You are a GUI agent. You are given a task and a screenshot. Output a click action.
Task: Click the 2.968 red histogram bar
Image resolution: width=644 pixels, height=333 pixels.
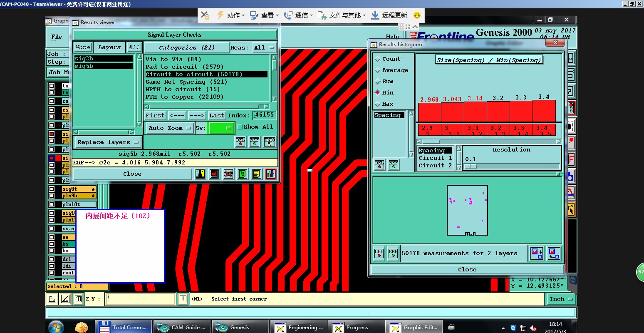click(429, 112)
